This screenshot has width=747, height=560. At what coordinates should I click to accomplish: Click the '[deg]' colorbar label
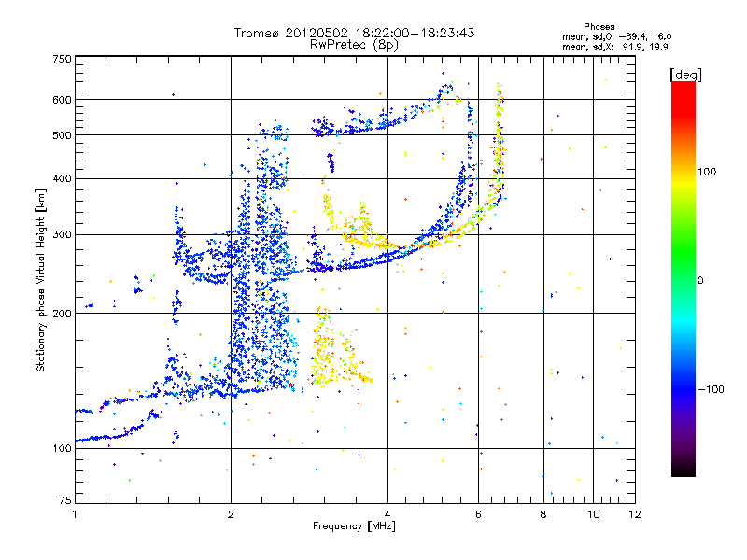pos(685,75)
